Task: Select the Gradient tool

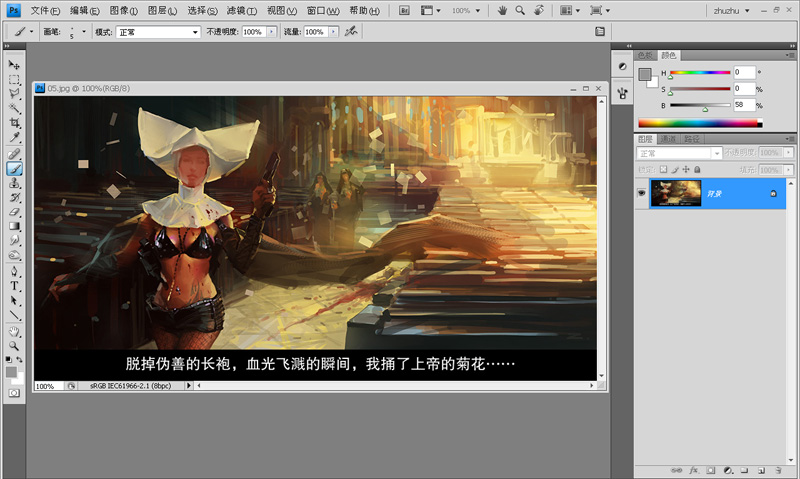Action: pos(14,226)
